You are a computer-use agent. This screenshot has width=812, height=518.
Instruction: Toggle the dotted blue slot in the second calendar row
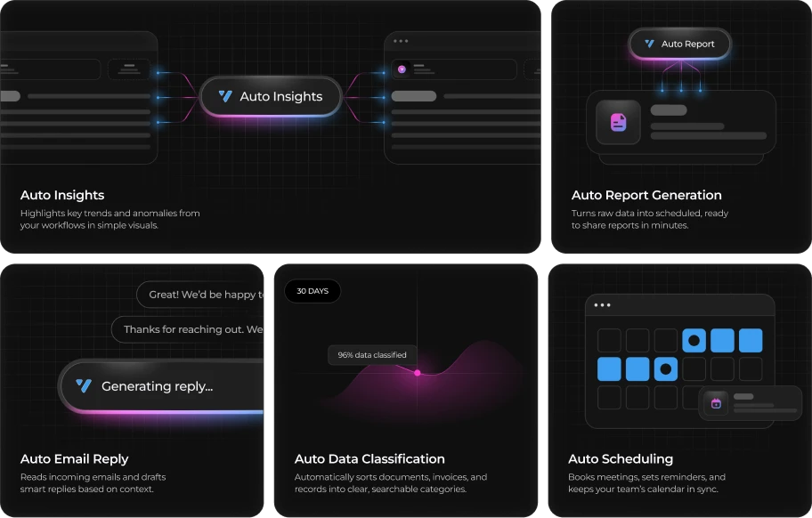pyautogui.click(x=665, y=368)
